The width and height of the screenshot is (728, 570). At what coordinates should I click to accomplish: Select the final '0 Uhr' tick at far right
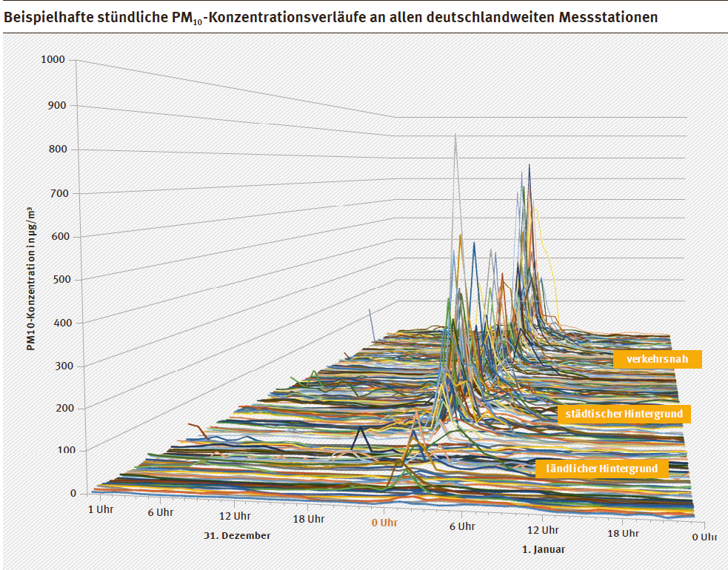click(x=704, y=536)
